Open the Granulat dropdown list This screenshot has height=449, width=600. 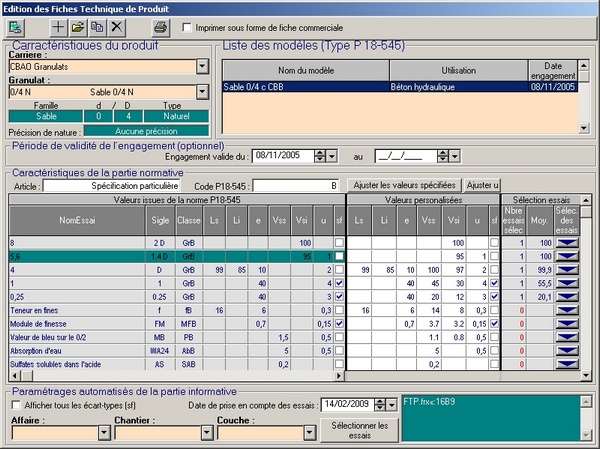[x=202, y=92]
